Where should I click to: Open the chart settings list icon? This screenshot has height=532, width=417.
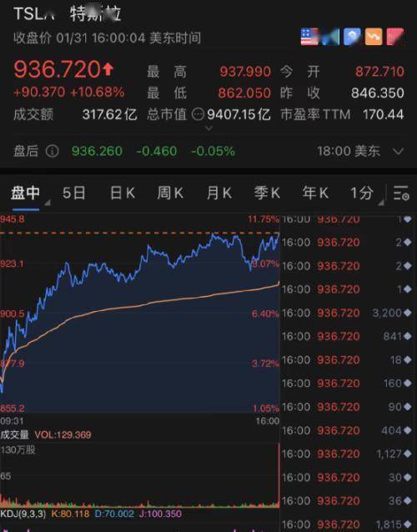[401, 193]
